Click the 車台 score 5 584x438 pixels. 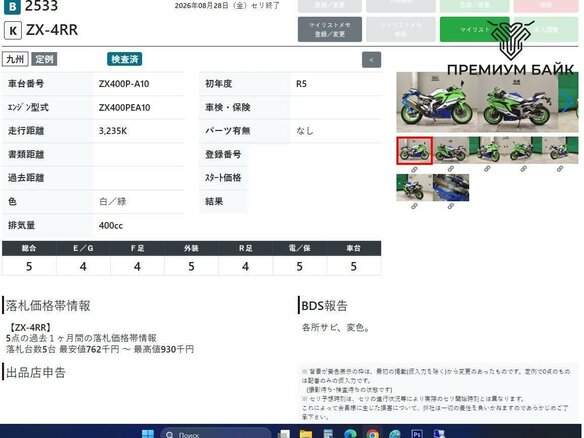tap(353, 266)
